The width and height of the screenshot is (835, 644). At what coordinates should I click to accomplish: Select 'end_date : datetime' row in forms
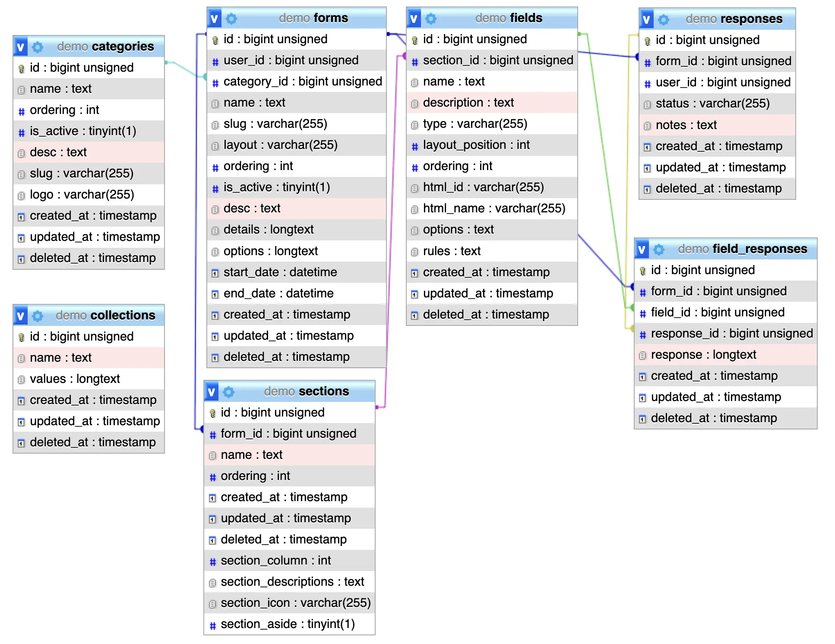(x=297, y=294)
